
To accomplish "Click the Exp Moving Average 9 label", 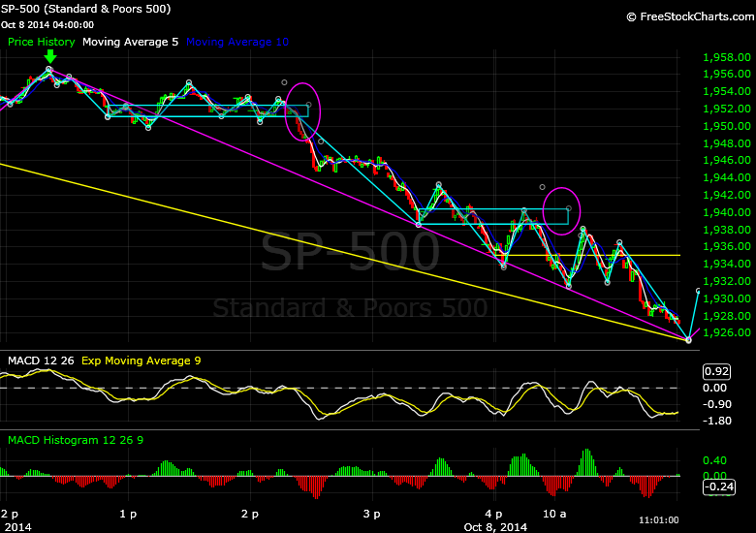I will click(142, 361).
